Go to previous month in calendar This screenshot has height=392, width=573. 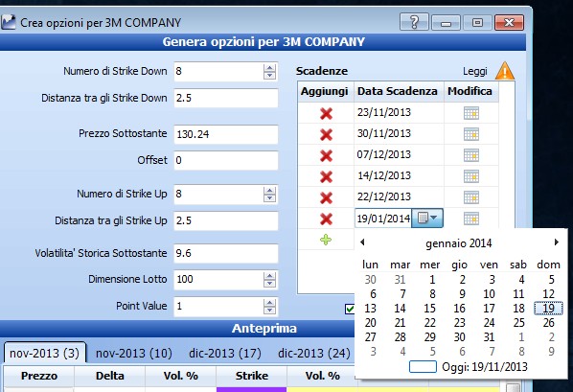[362, 242]
